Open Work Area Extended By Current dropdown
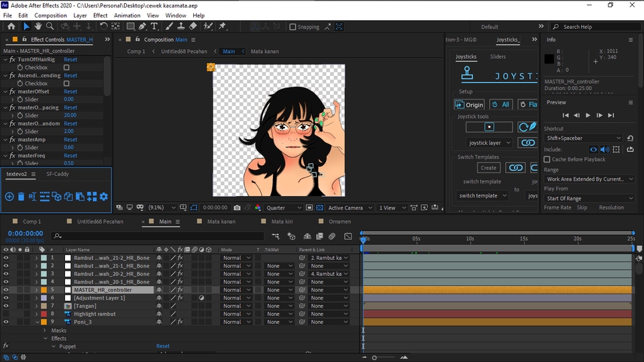Viewport: 644px width, 362px height. (x=590, y=179)
